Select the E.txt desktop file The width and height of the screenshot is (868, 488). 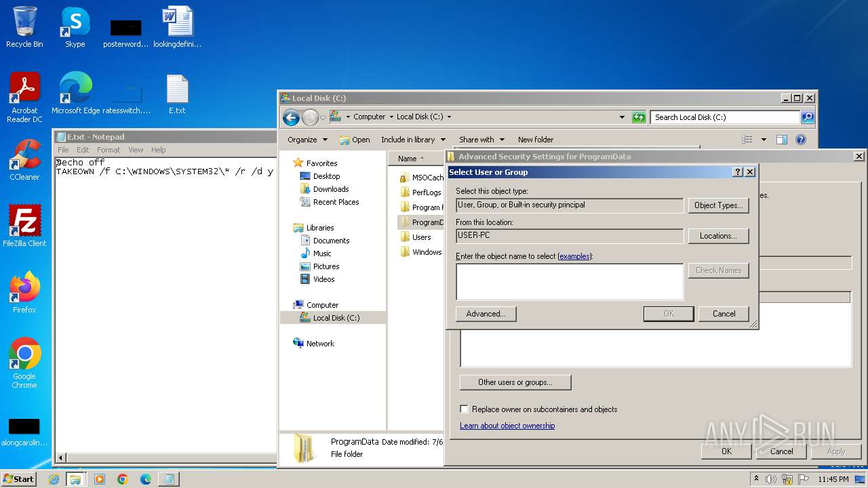tap(177, 93)
